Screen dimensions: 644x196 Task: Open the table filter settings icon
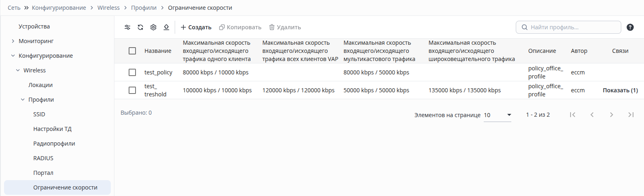tap(127, 27)
